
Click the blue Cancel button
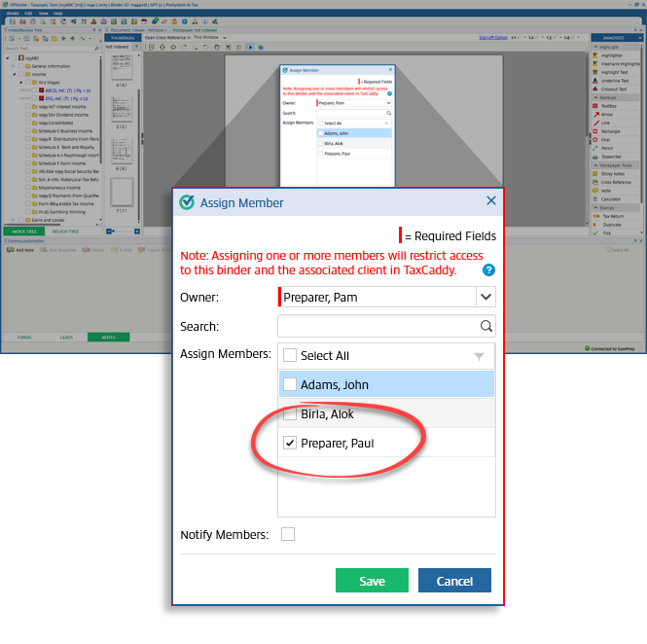click(454, 581)
